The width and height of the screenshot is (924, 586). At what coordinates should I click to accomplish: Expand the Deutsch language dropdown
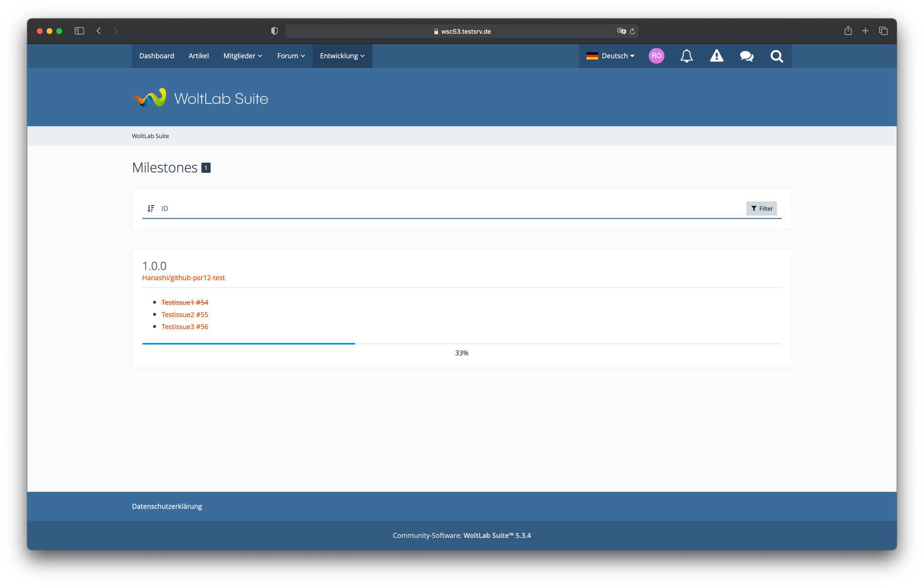[610, 56]
